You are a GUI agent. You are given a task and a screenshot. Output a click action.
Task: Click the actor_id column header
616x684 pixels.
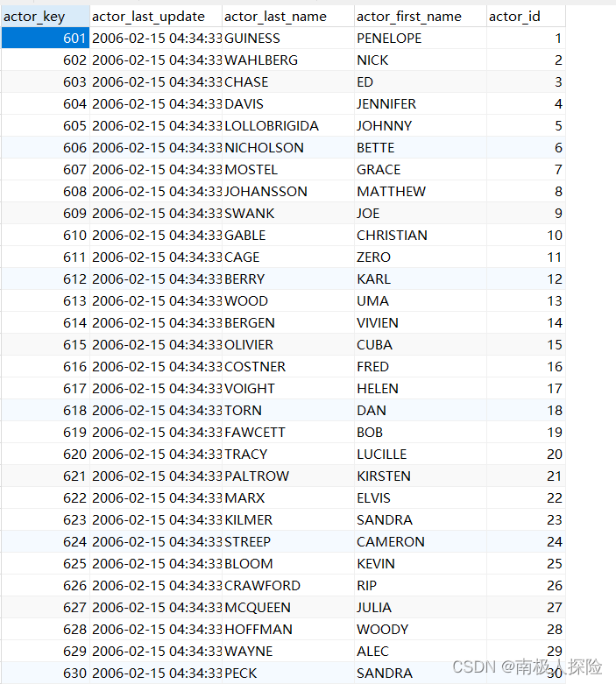(526, 17)
